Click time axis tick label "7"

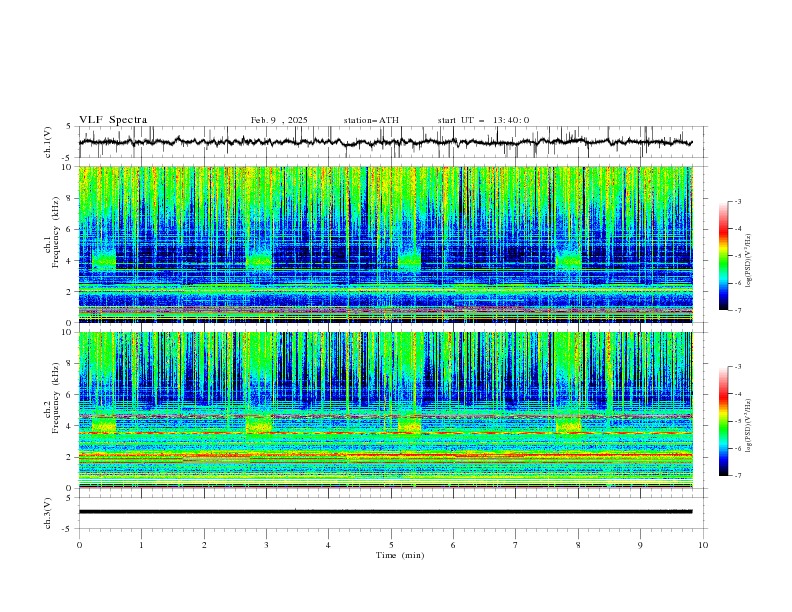coord(516,545)
